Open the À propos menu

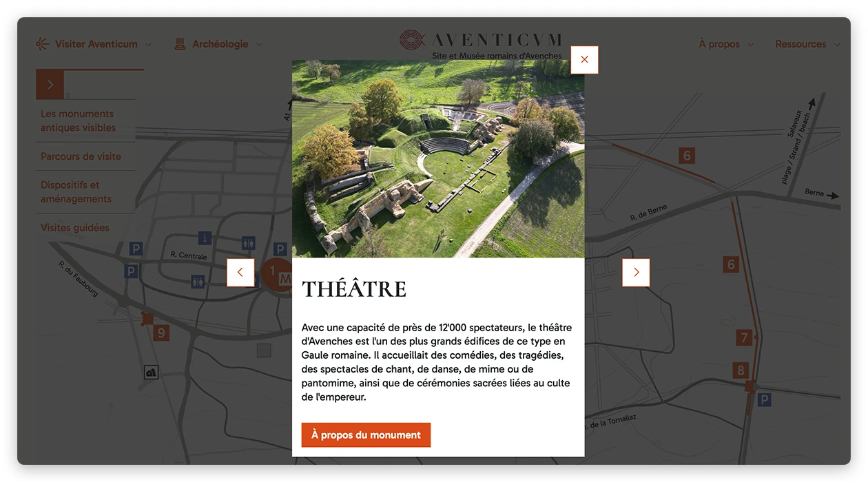pyautogui.click(x=719, y=44)
